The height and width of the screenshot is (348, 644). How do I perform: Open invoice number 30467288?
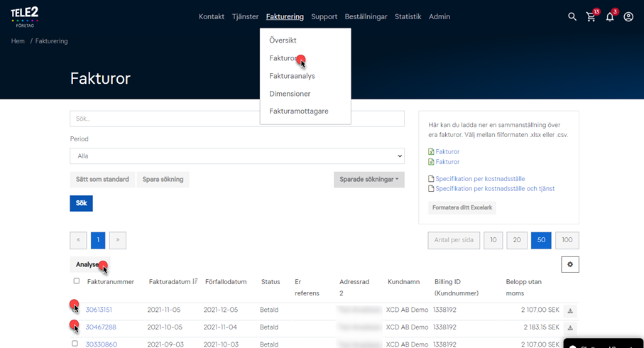tap(101, 327)
